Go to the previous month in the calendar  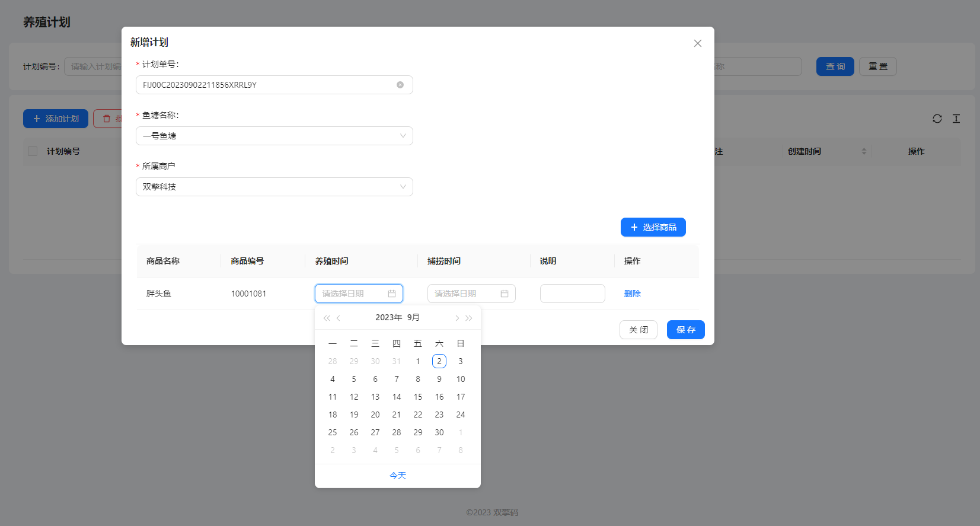coord(339,318)
